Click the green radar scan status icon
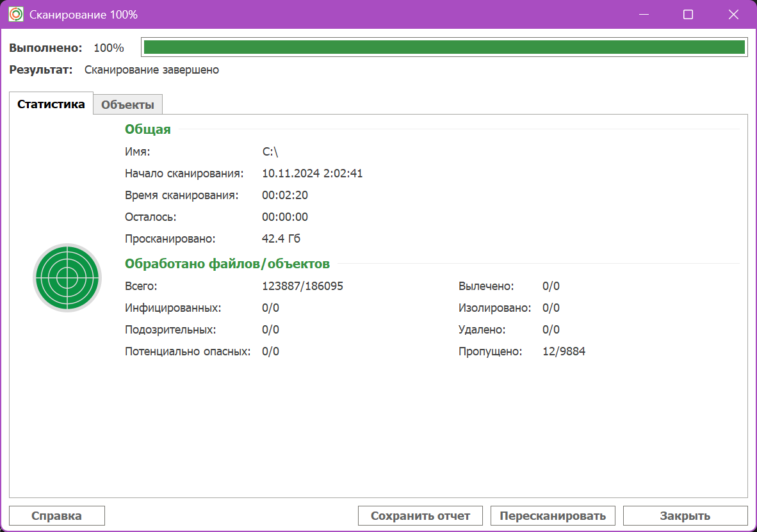The image size is (757, 532). 67,278
